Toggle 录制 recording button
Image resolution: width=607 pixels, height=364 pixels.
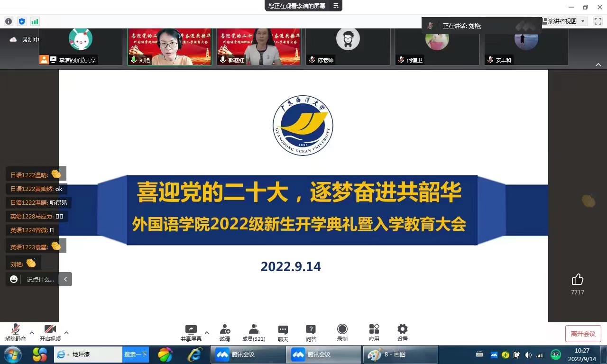pos(342,332)
